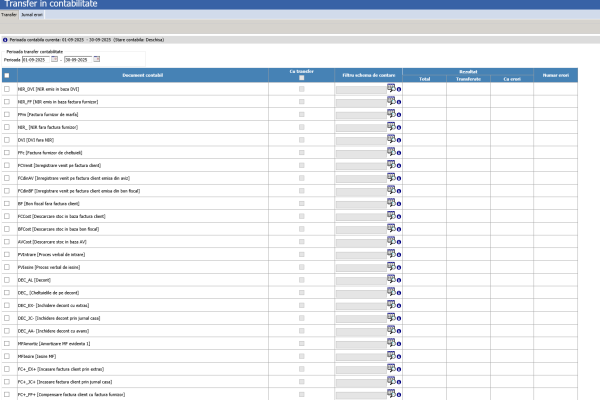
Task: Click the period start date field
Action: [36, 60]
